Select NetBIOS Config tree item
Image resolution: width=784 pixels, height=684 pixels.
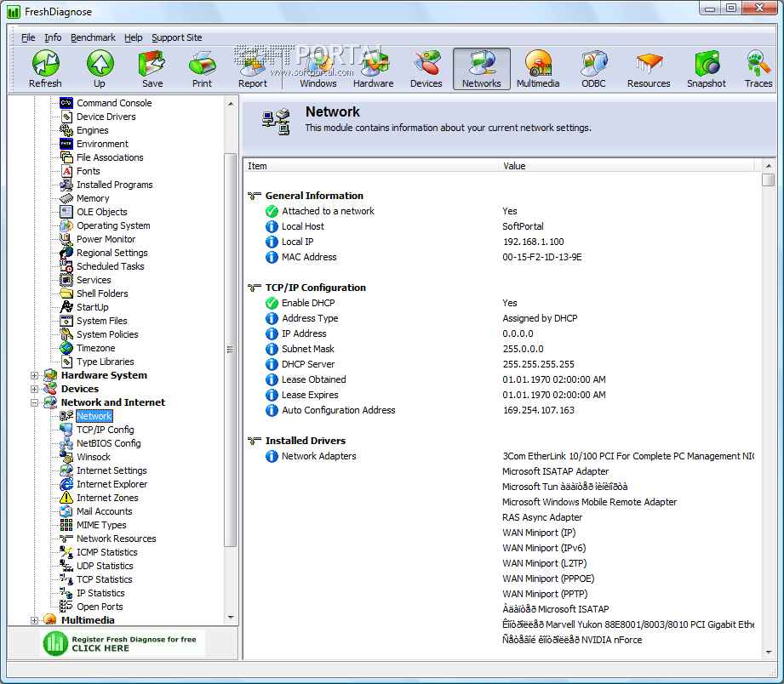[x=100, y=443]
